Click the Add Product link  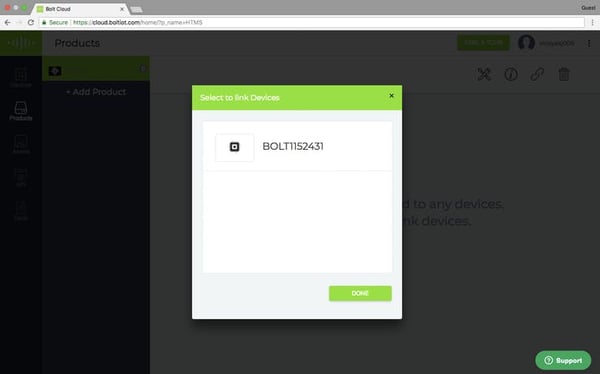pos(96,92)
